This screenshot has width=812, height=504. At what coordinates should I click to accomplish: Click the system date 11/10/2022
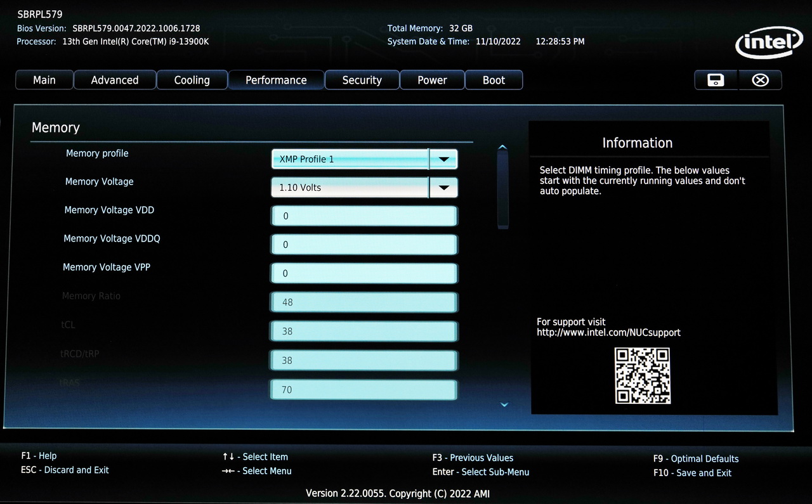coord(498,41)
